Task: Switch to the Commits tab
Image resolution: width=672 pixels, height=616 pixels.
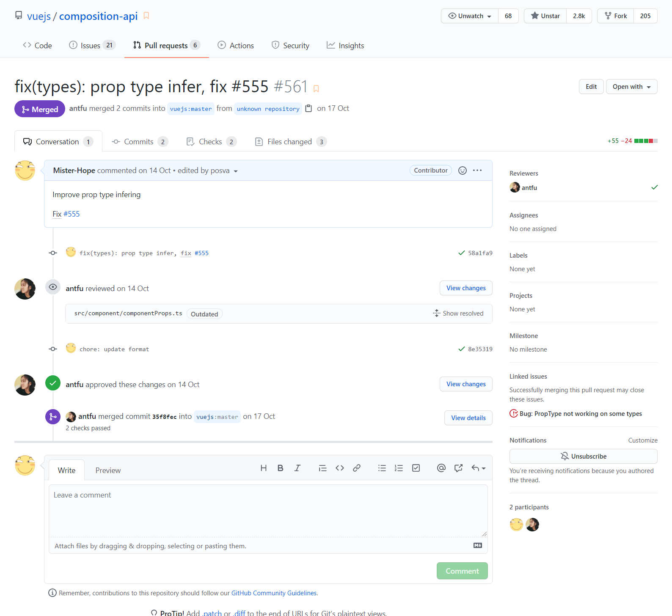Action: [140, 142]
